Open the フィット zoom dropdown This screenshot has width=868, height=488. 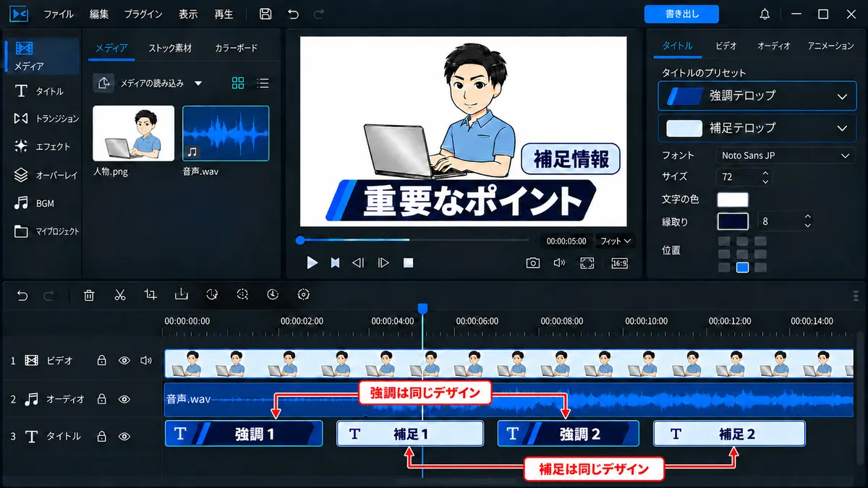616,241
